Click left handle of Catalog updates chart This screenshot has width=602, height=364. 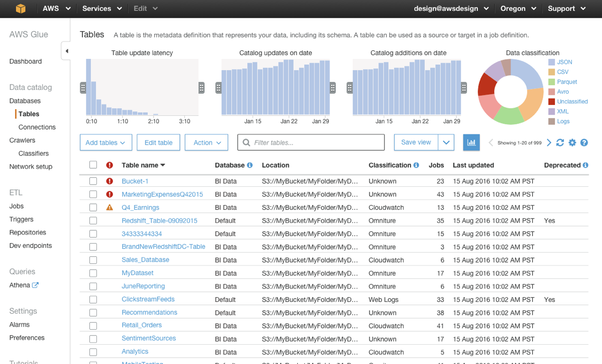click(219, 88)
